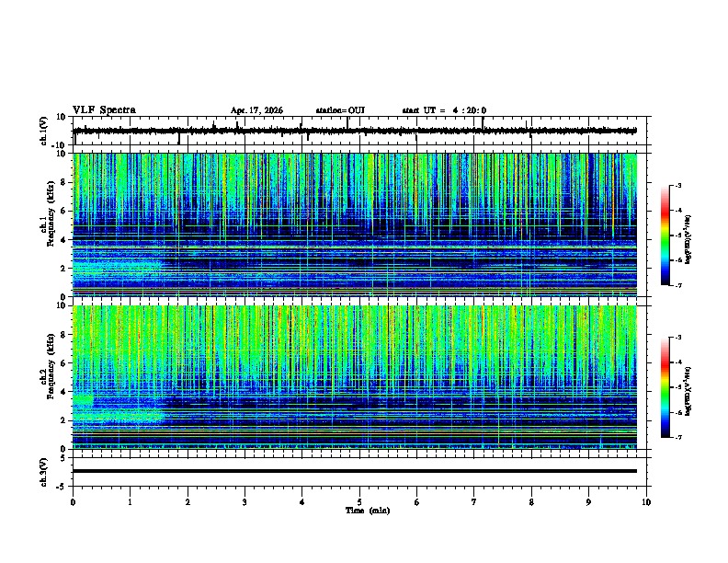Click the ch.1 spectrogram at 2 kHz band start
The height and width of the screenshot is (563, 728).
pyautogui.click(x=116, y=268)
